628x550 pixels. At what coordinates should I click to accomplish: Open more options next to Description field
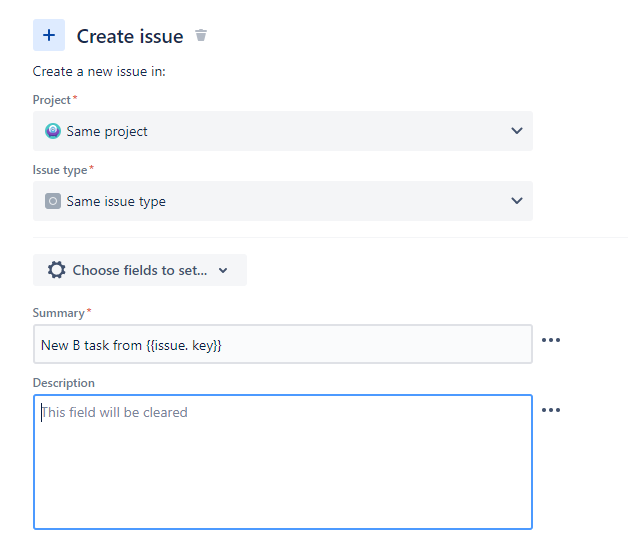click(x=551, y=410)
